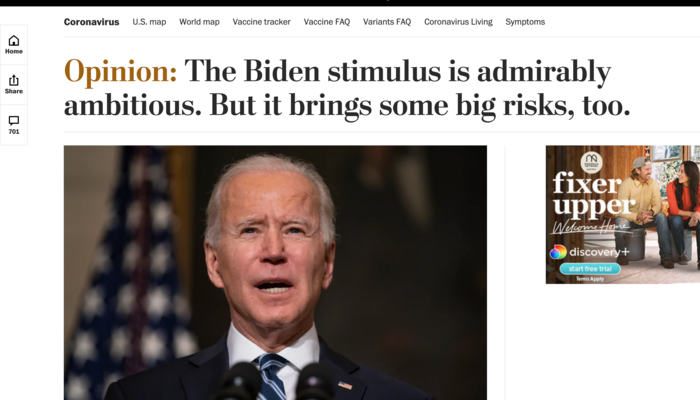The image size is (700, 400).
Task: Click the orange Opinion label
Action: coord(121,71)
